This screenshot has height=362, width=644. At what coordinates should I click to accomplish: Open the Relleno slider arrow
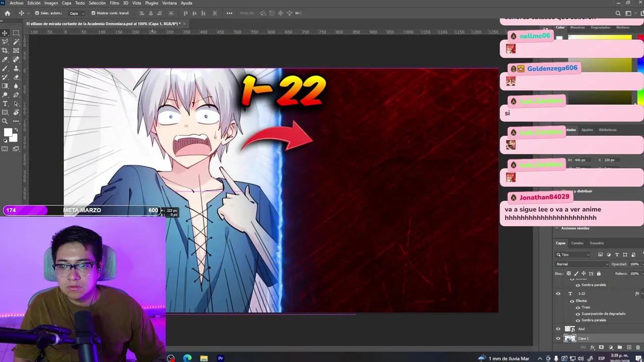tap(641, 274)
